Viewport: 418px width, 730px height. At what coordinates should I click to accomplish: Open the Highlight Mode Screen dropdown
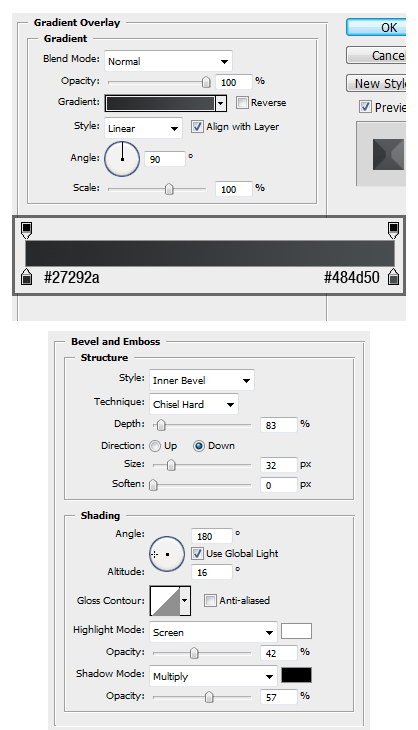tap(213, 633)
